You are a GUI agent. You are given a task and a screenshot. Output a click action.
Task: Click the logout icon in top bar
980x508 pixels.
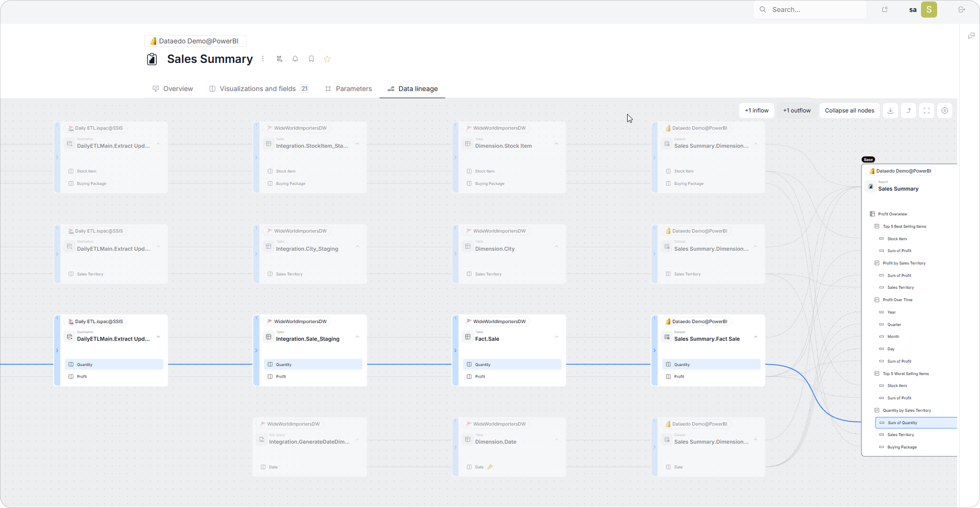point(961,10)
